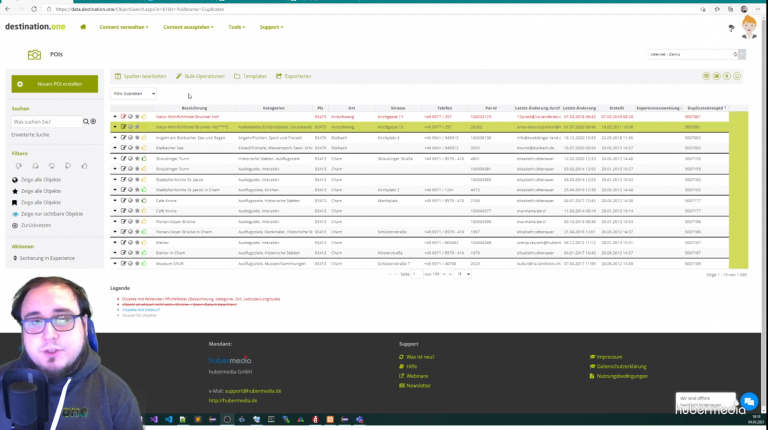
Task: Click the notification icon beside the avatar
Action: (731, 28)
